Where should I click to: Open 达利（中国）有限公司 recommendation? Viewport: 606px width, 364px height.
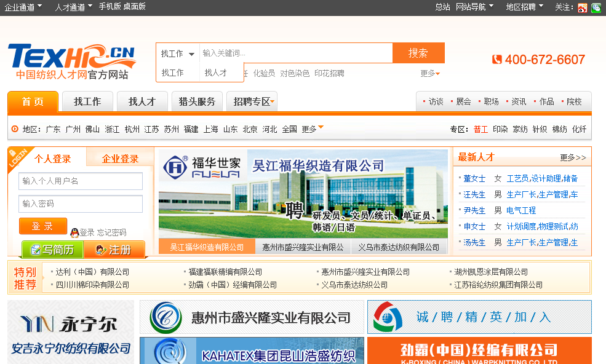click(92, 272)
